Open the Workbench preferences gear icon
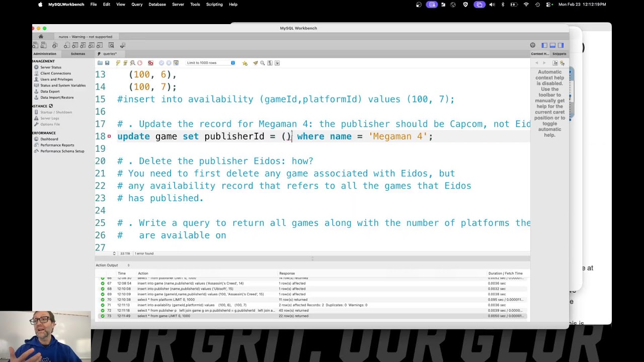The image size is (644, 362). [x=533, y=45]
